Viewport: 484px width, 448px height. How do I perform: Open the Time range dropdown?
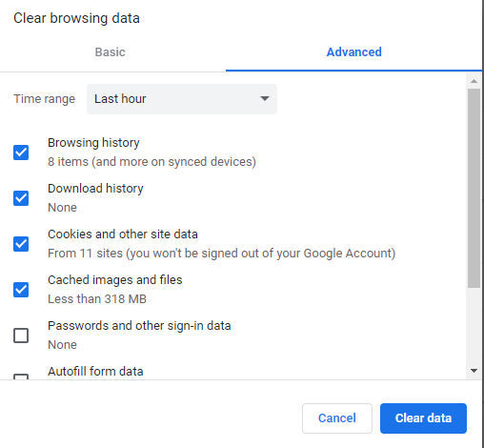click(x=182, y=99)
